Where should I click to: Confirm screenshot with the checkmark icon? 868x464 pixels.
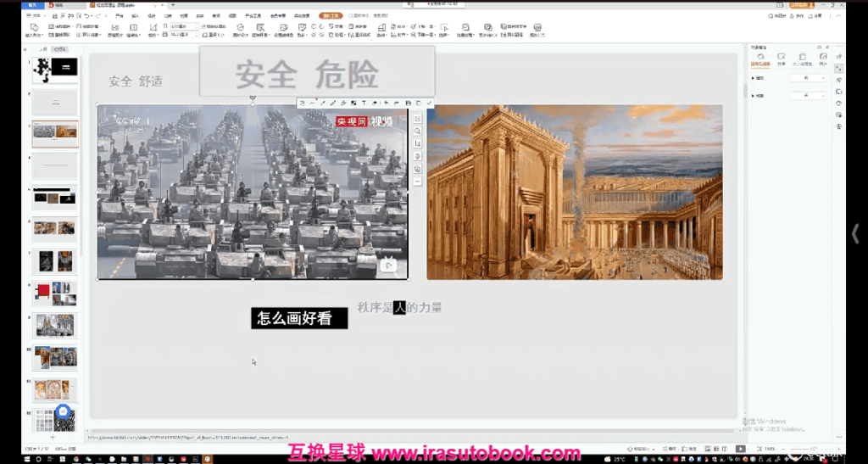429,103
